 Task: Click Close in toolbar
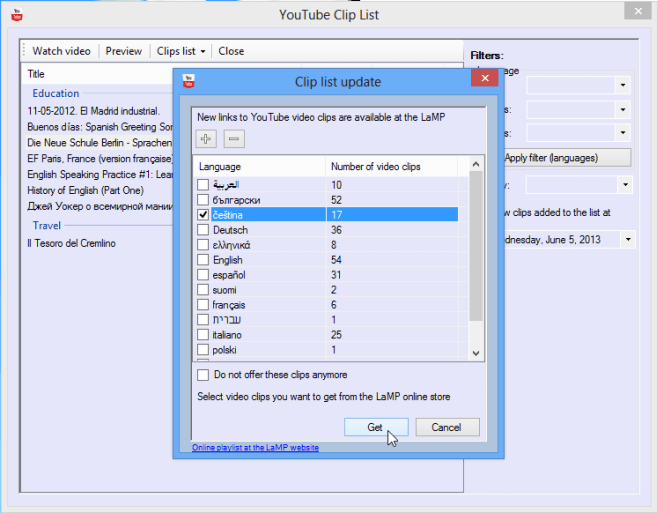(231, 51)
